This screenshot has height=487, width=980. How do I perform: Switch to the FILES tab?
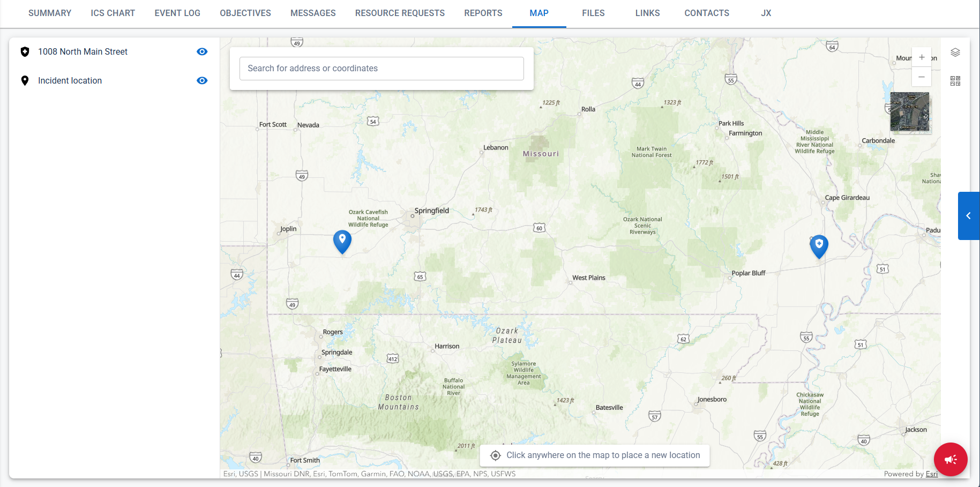point(593,13)
